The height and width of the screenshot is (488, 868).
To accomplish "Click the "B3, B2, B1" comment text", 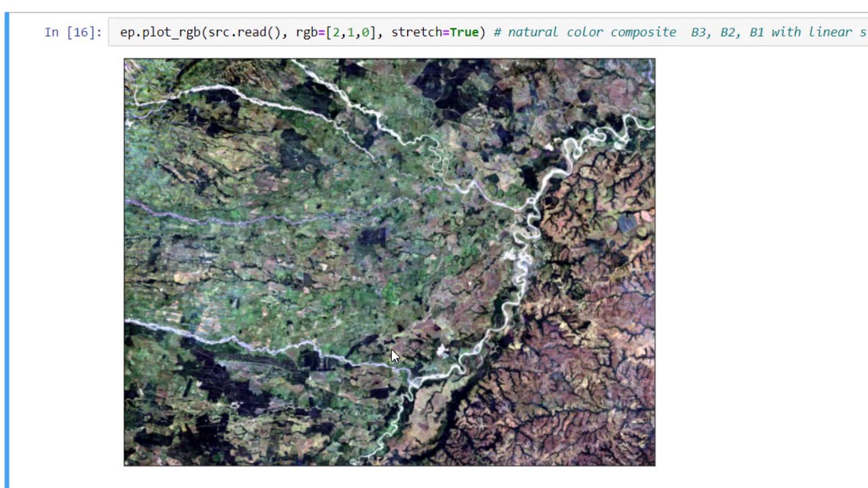I will click(728, 32).
